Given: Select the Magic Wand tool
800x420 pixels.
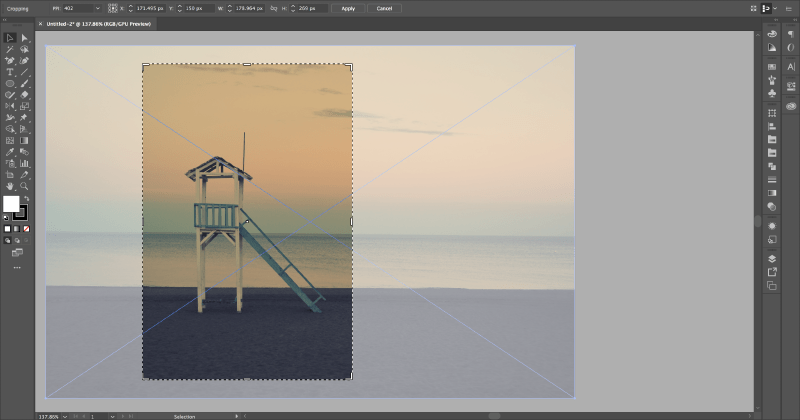Looking at the screenshot, I should pyautogui.click(x=10, y=50).
